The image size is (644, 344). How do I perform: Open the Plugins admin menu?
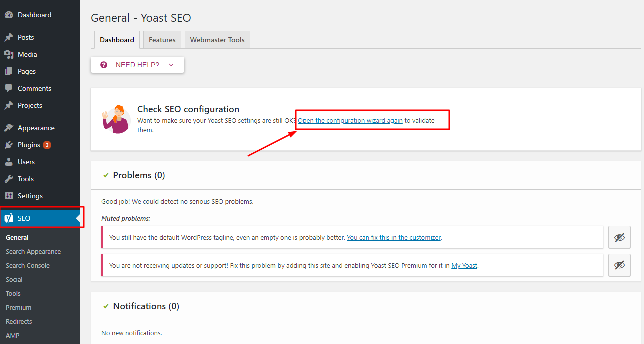click(x=40, y=145)
